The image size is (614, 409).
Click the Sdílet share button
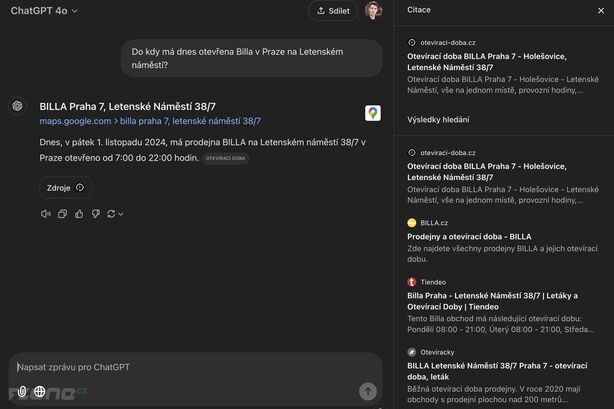[333, 11]
